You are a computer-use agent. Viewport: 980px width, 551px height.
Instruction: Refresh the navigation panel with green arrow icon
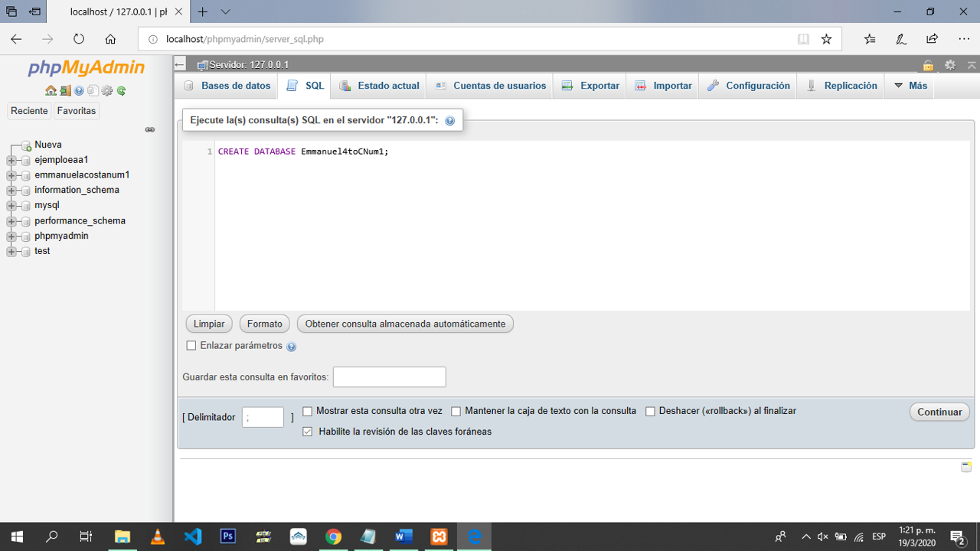tap(121, 90)
